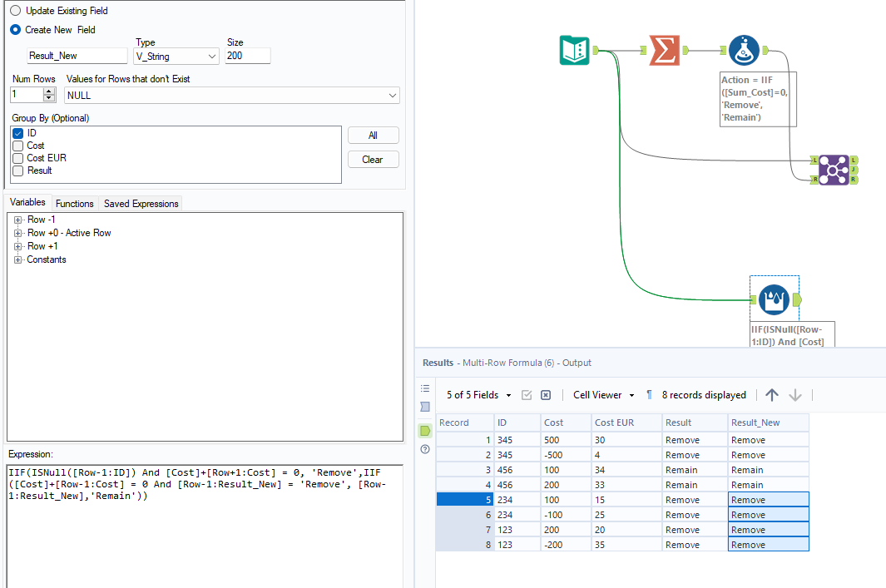The width and height of the screenshot is (886, 588).
Task: Select the Multi-Row Formula crown tool
Action: pos(775,299)
